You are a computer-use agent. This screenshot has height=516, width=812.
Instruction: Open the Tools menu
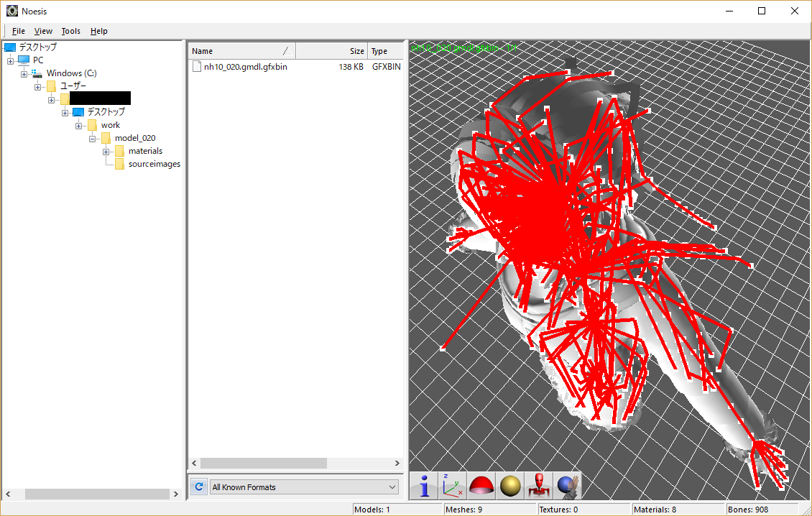coord(71,31)
